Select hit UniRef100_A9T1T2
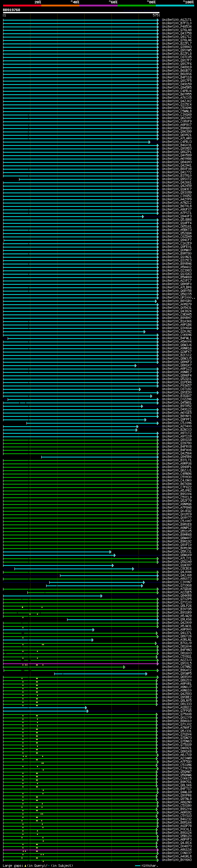The height and width of the screenshot is (868, 197). (x=176, y=433)
